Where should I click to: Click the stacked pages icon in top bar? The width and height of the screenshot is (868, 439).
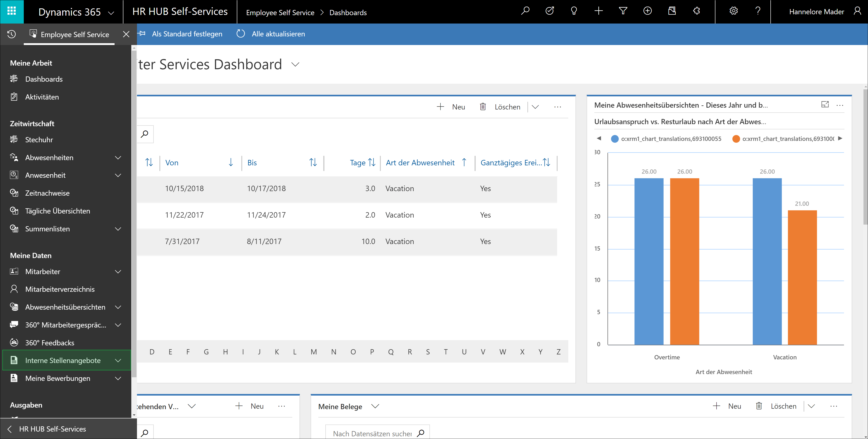pyautogui.click(x=672, y=11)
